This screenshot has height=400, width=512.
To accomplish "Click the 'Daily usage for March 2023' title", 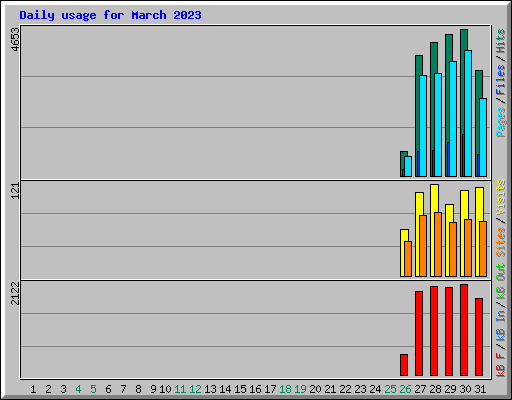I will pos(110,15).
